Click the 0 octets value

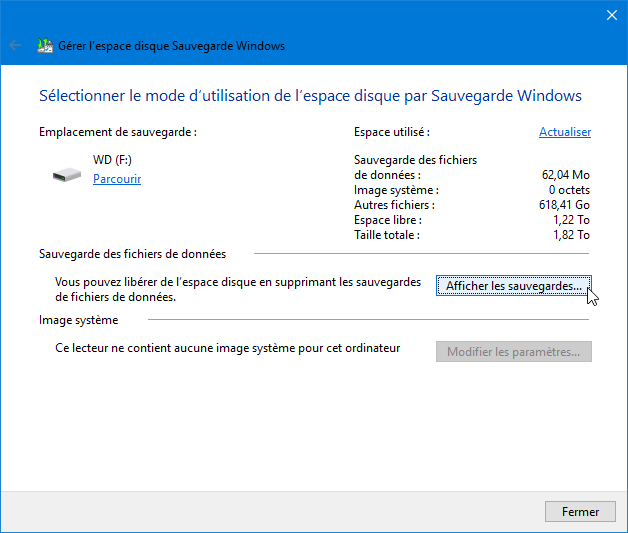click(x=569, y=190)
